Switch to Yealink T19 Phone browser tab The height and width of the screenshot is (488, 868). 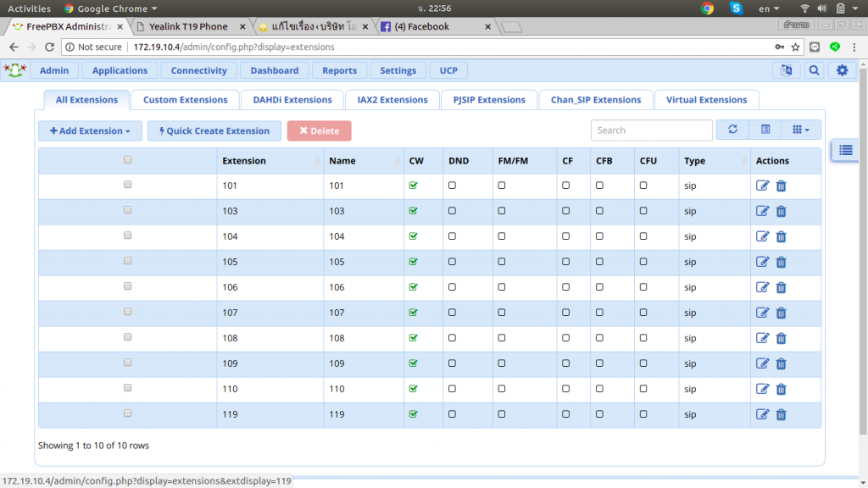point(188,26)
